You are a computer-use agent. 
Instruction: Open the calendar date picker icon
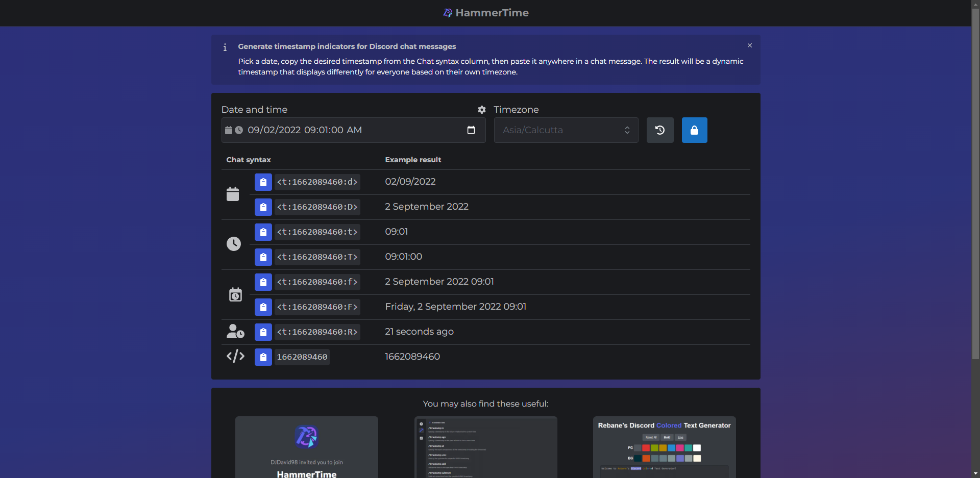(x=471, y=130)
